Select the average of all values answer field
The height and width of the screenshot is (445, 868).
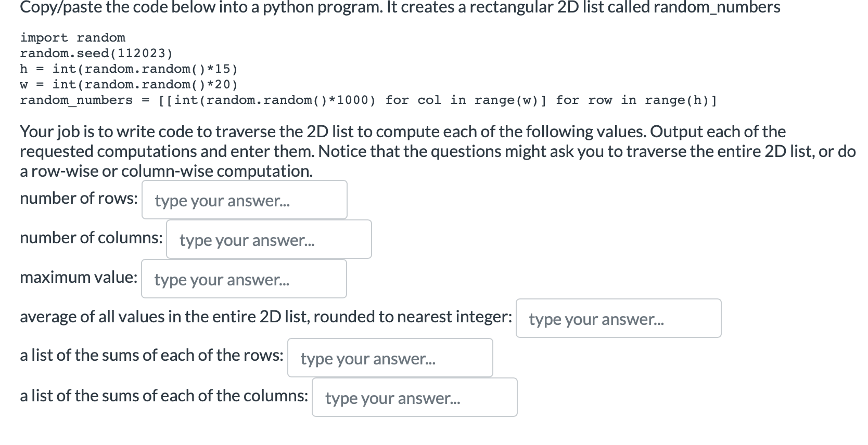pyautogui.click(x=619, y=318)
